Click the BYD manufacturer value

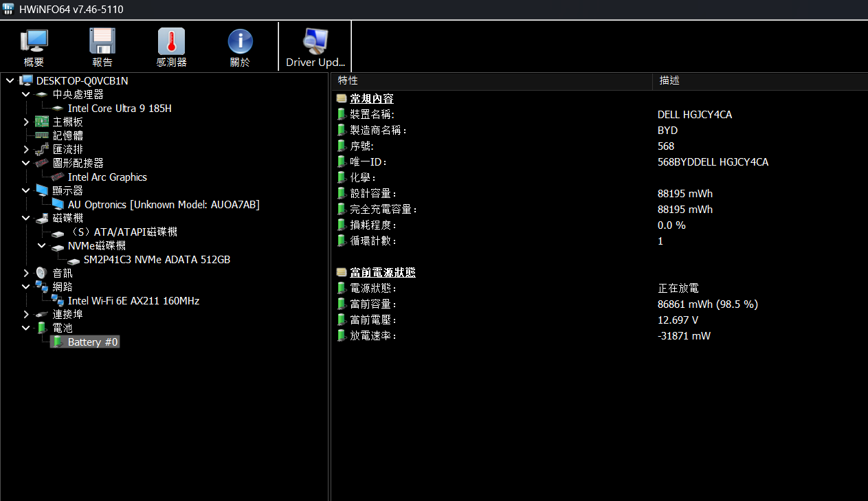(x=667, y=131)
